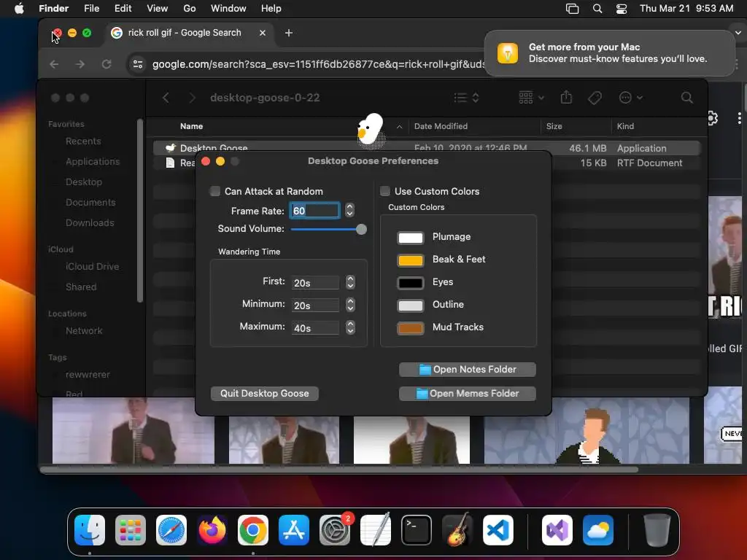The height and width of the screenshot is (560, 747).
Task: Open Launchpad in the Dock
Action: pos(131,530)
